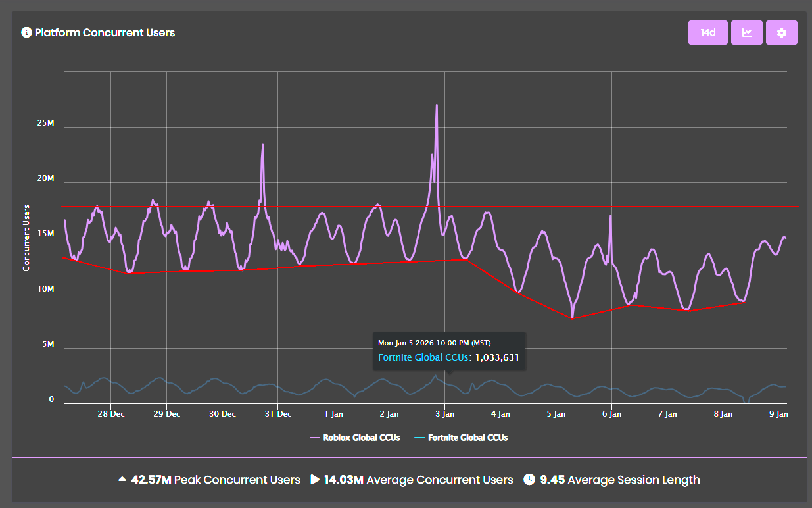
Task: Click the 1 Jan x-axis date label
Action: pyautogui.click(x=333, y=414)
